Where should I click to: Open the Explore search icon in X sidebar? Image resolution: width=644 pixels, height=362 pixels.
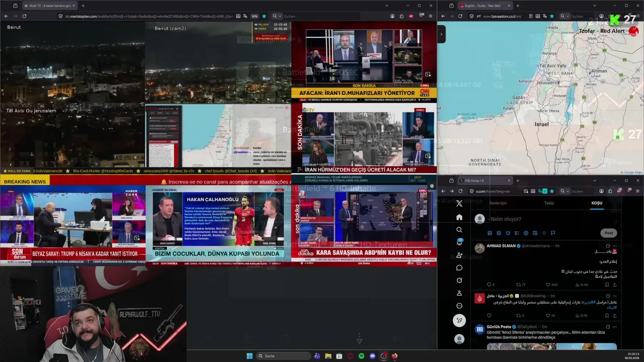[459, 230]
